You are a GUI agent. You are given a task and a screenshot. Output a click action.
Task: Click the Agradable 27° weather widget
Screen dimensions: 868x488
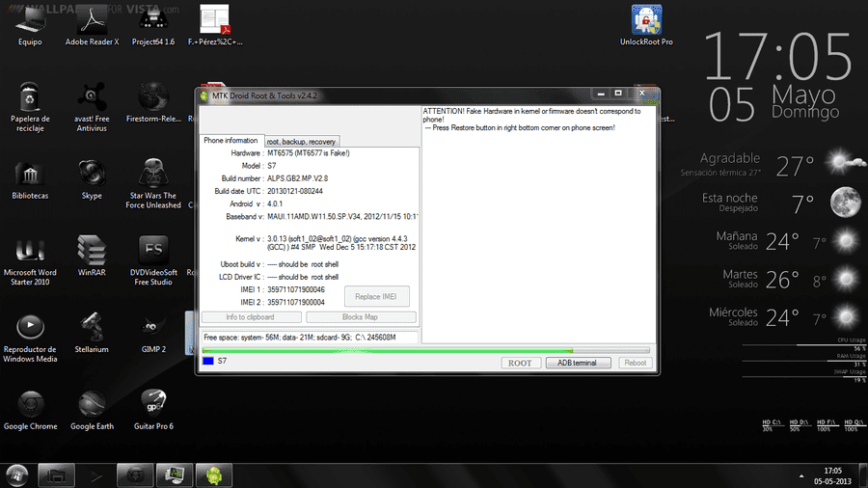(x=773, y=165)
